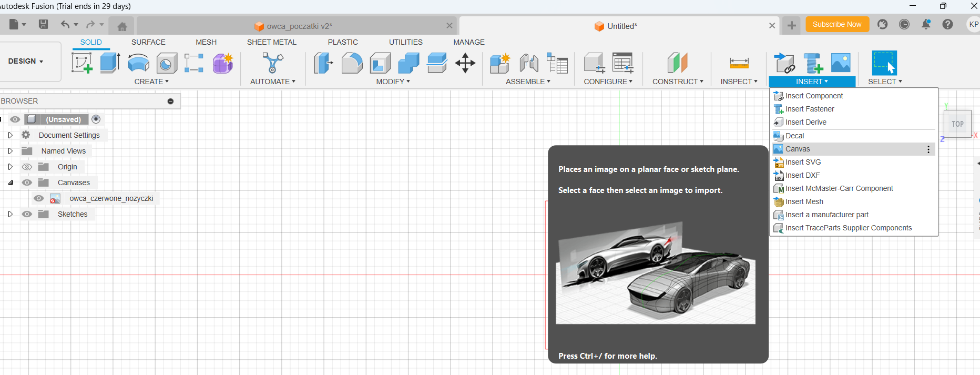Select the Measure tool
Screen dimensions: 980x375
(x=739, y=63)
